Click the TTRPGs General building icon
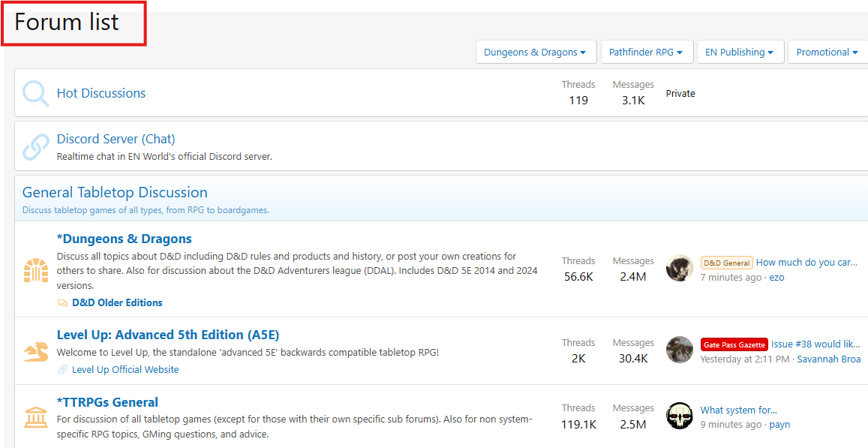The width and height of the screenshot is (868, 448). point(35,416)
